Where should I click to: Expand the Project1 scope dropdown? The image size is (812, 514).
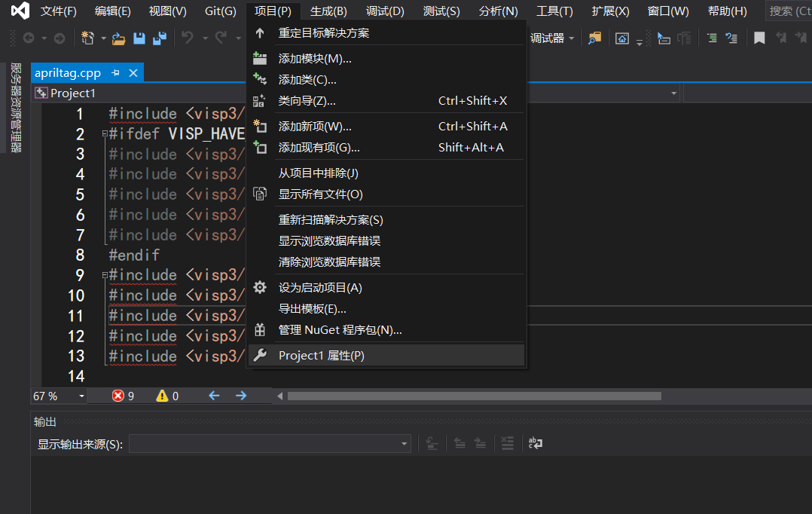[x=673, y=93]
